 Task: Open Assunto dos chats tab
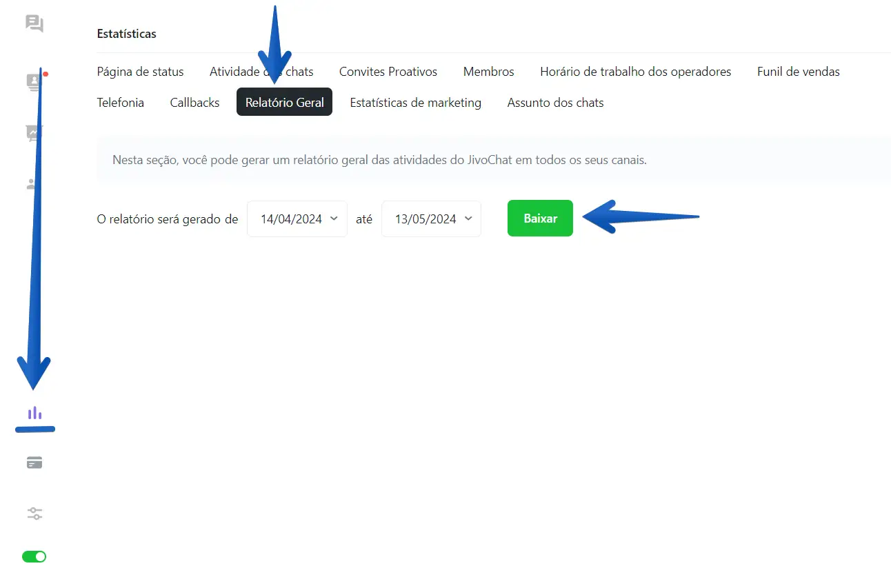pyautogui.click(x=555, y=103)
